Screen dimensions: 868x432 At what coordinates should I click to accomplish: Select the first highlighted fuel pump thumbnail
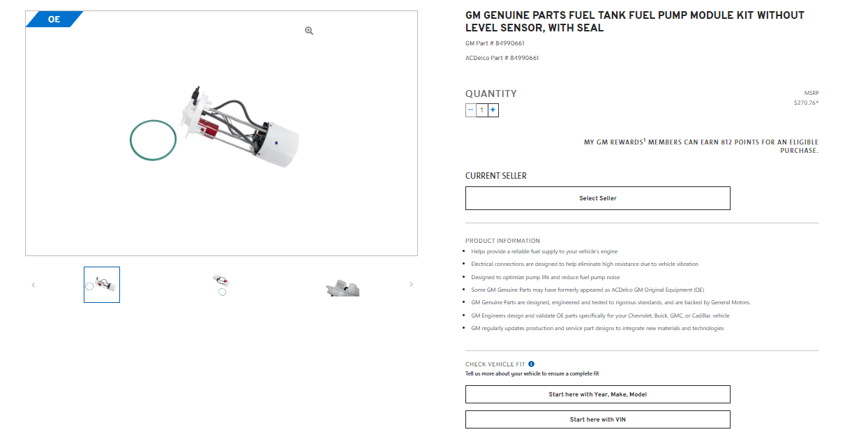(x=102, y=285)
